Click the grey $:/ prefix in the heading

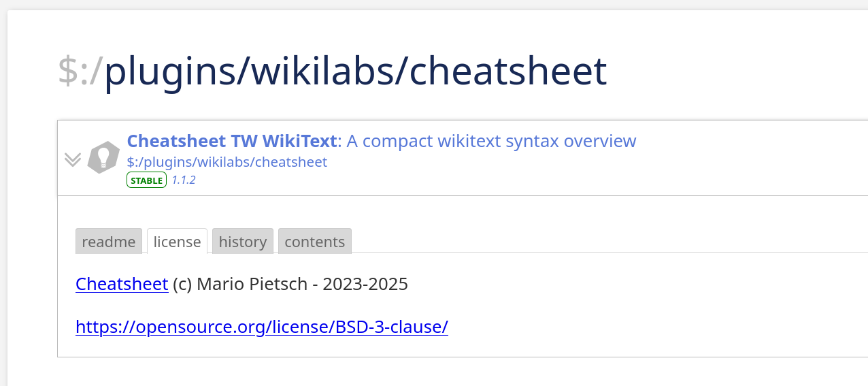pos(80,71)
